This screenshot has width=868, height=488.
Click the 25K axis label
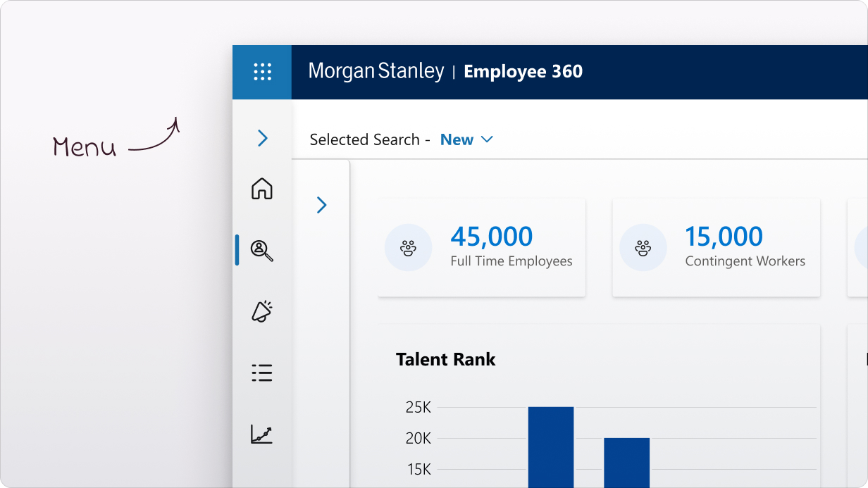[418, 408]
